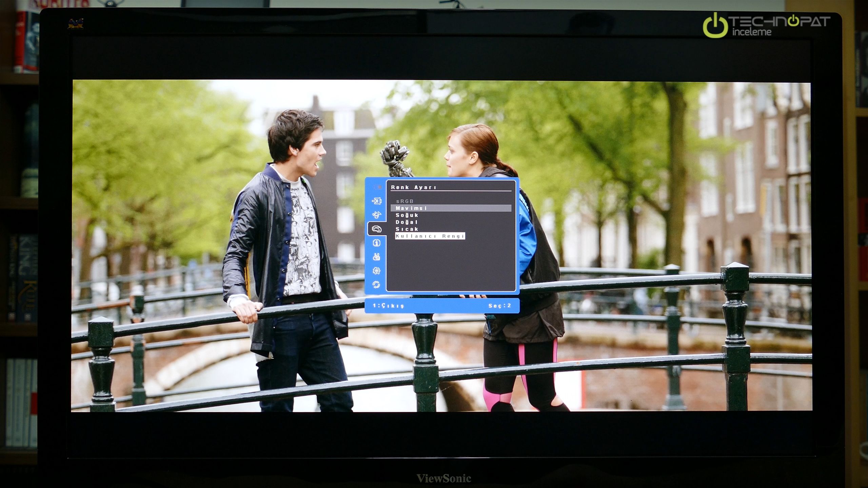Viewport: 868px width, 488px height.
Task: Select the color palette icon tab
Action: click(377, 229)
